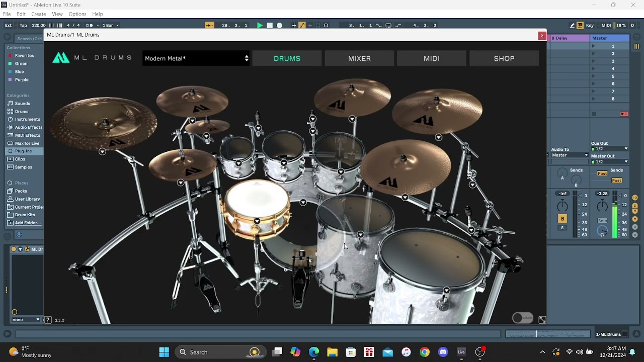
Task: Toggle B Delay solo S button
Action: point(562,228)
